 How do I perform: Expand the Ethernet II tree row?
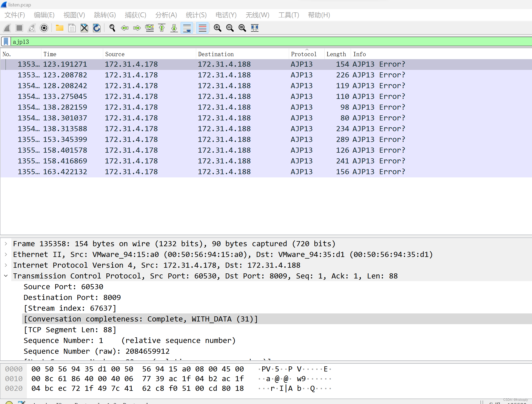click(6, 254)
